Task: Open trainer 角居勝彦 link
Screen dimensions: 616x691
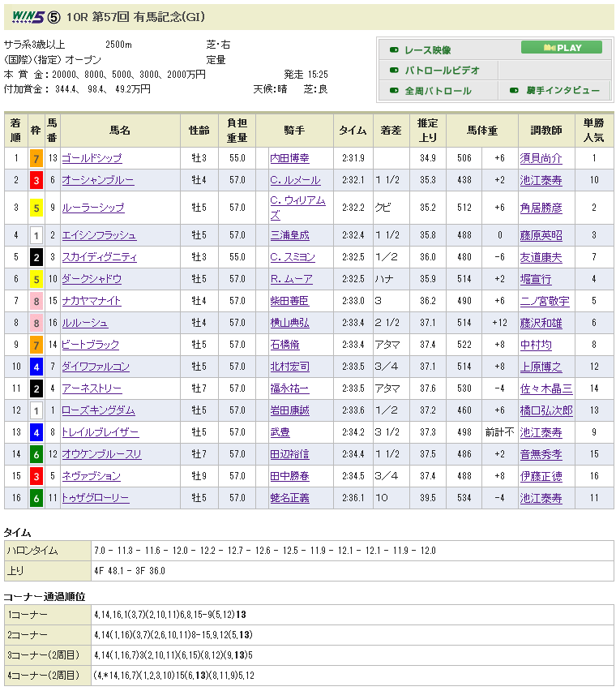Action: [x=541, y=208]
